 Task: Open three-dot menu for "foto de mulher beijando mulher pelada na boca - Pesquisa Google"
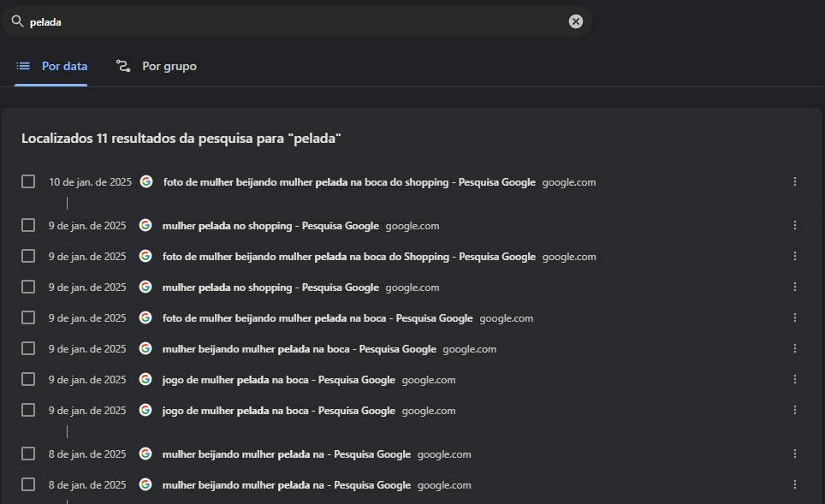point(794,317)
